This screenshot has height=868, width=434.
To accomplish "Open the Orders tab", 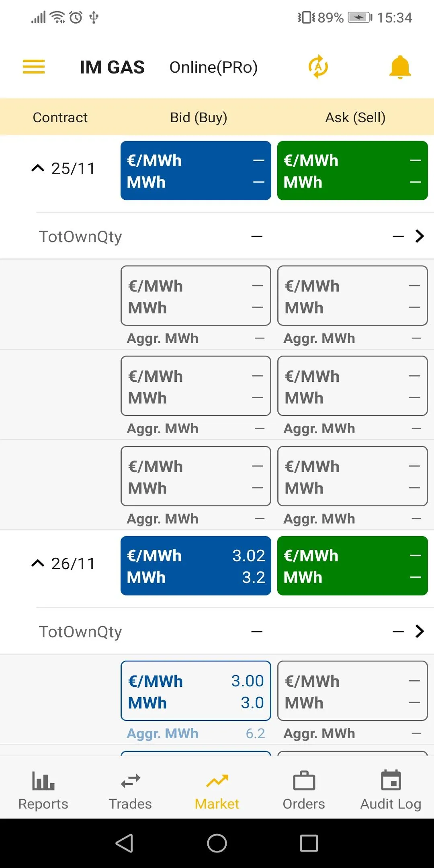I will point(304,790).
